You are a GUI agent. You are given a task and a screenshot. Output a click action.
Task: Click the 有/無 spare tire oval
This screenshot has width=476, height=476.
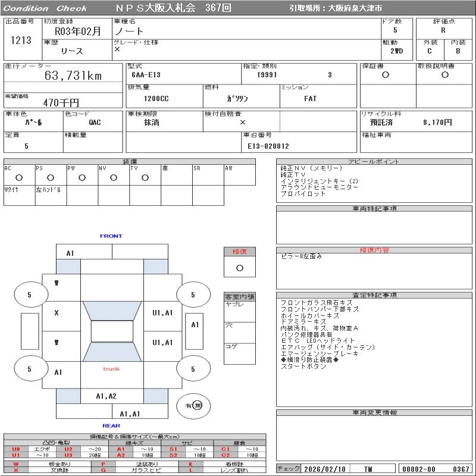(x=193, y=406)
